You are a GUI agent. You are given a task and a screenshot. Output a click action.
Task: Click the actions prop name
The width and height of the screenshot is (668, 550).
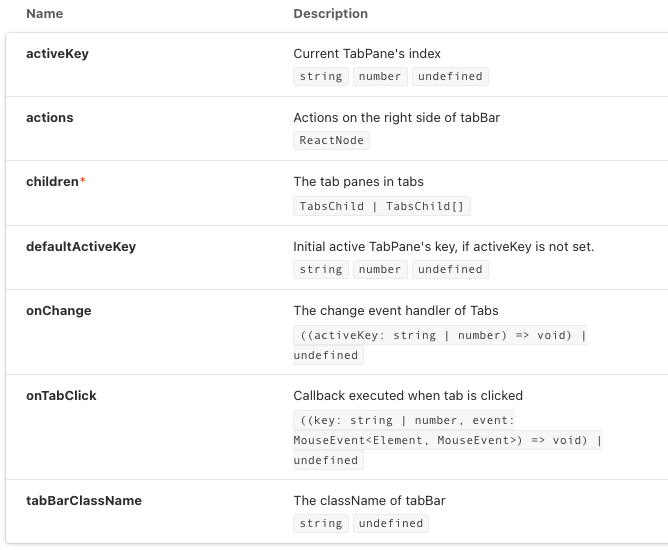(49, 118)
